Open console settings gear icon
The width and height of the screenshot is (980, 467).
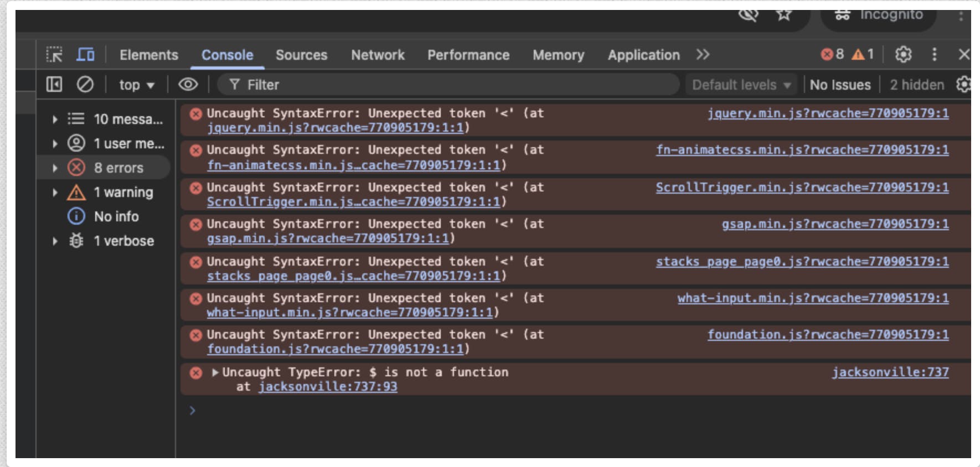[x=963, y=84]
